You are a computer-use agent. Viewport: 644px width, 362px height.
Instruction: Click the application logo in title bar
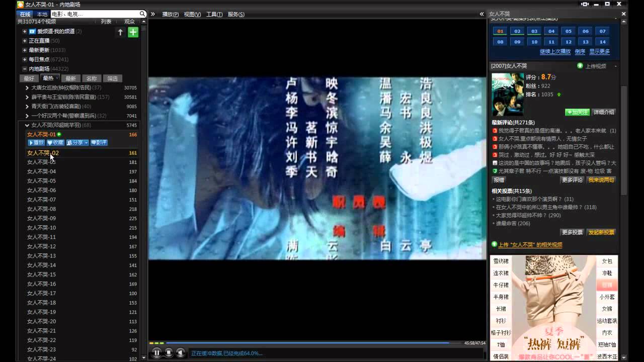(x=20, y=4)
